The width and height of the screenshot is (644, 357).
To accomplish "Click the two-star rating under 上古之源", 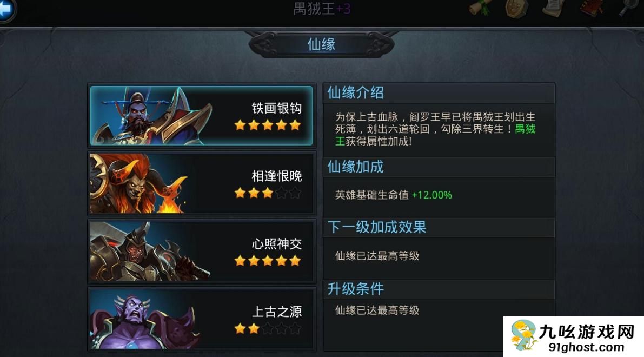I will click(x=247, y=328).
